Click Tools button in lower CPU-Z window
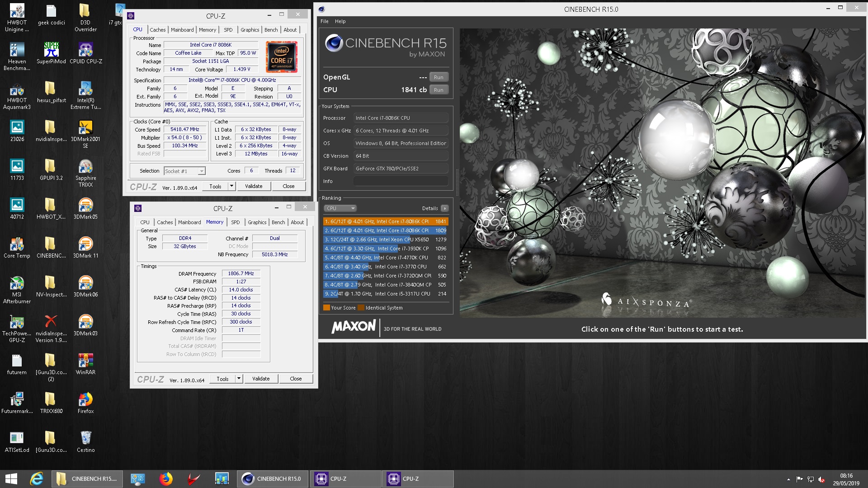Screen dimensions: 868x488 [222, 379]
